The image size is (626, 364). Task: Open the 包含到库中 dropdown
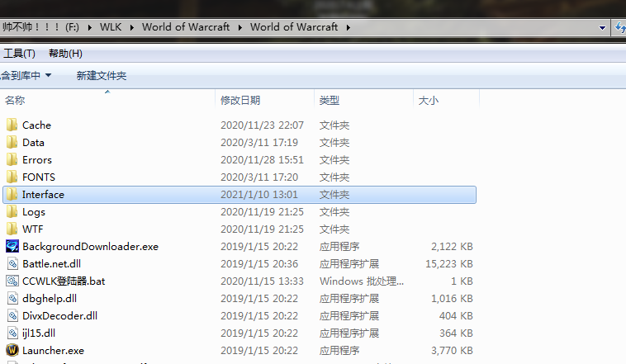point(26,75)
